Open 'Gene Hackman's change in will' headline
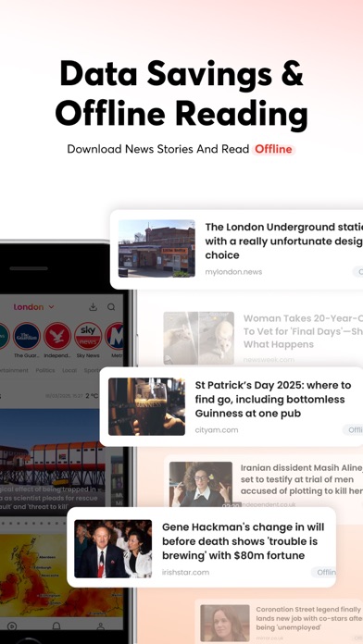This screenshot has height=644, width=363. [x=243, y=541]
